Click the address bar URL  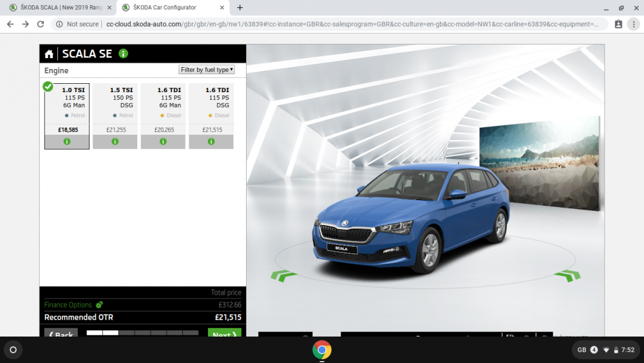pos(352,25)
